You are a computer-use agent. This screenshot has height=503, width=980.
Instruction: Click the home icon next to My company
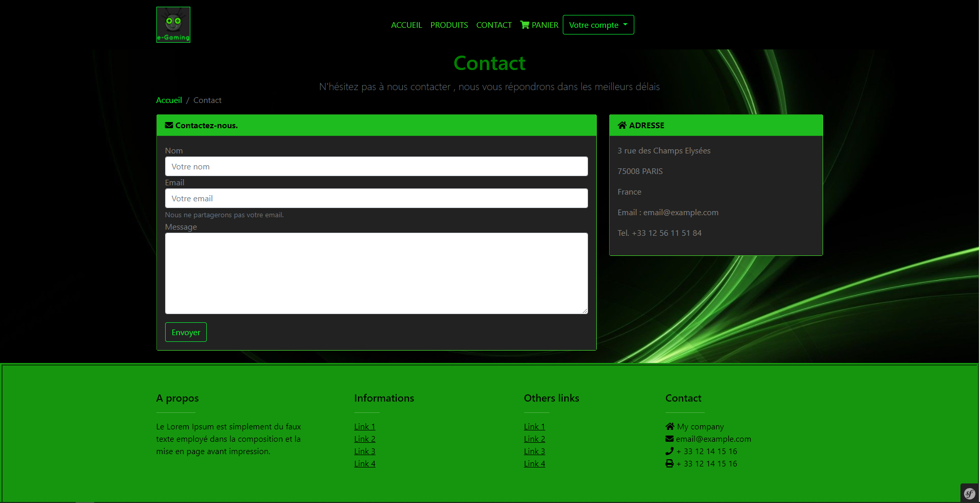tap(669, 426)
